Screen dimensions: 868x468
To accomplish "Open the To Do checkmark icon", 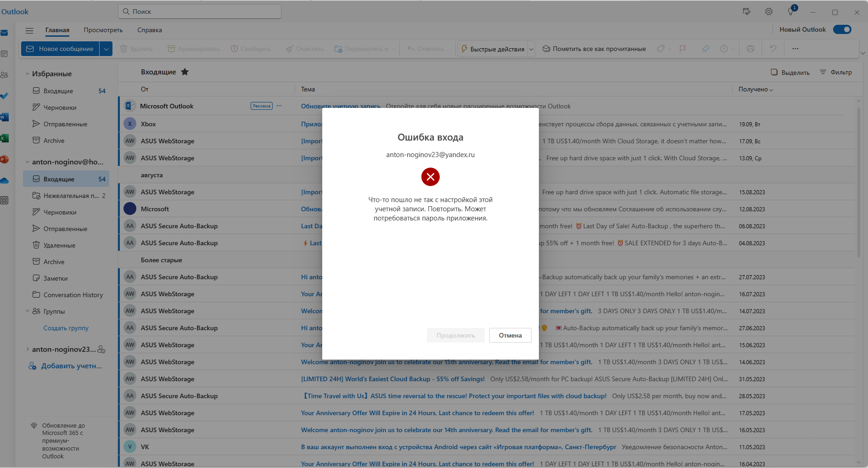I will click(x=4, y=96).
